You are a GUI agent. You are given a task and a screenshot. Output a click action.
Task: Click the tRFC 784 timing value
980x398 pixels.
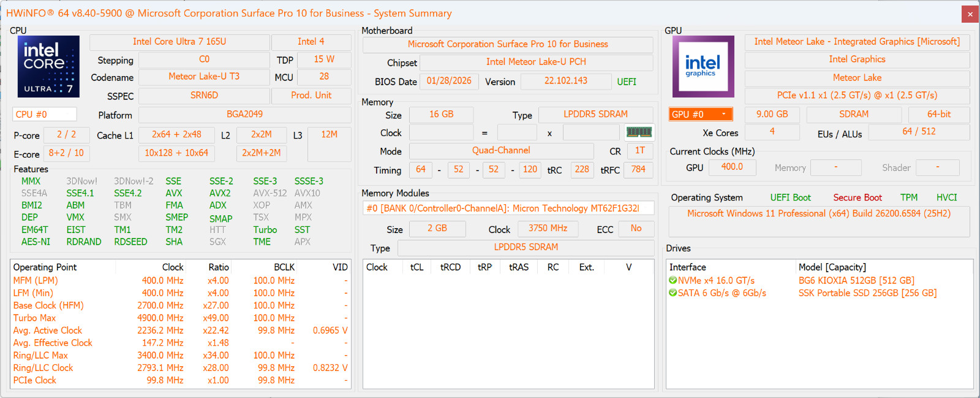point(638,170)
